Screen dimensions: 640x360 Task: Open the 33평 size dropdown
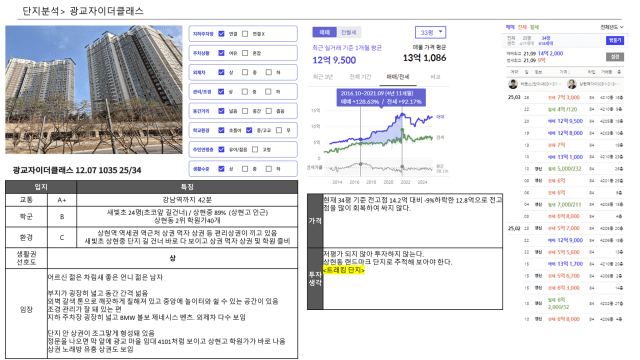[430, 32]
